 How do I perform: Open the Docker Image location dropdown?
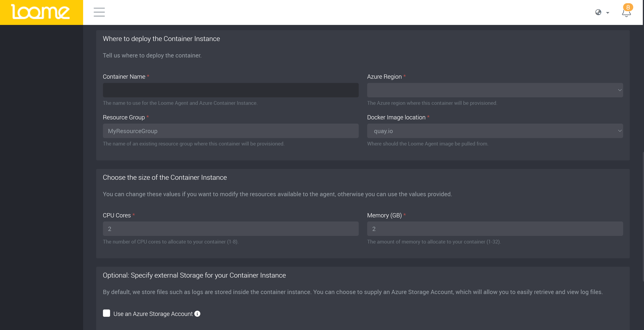(495, 131)
